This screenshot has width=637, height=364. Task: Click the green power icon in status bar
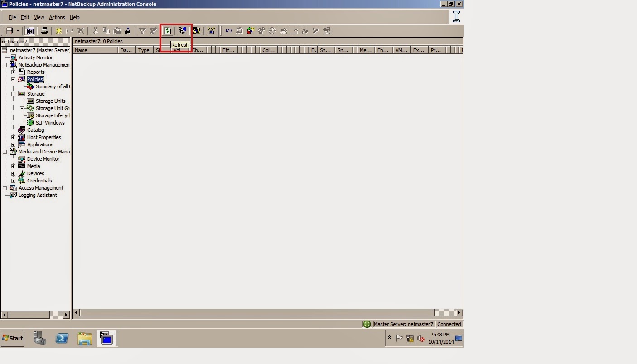pyautogui.click(x=367, y=324)
